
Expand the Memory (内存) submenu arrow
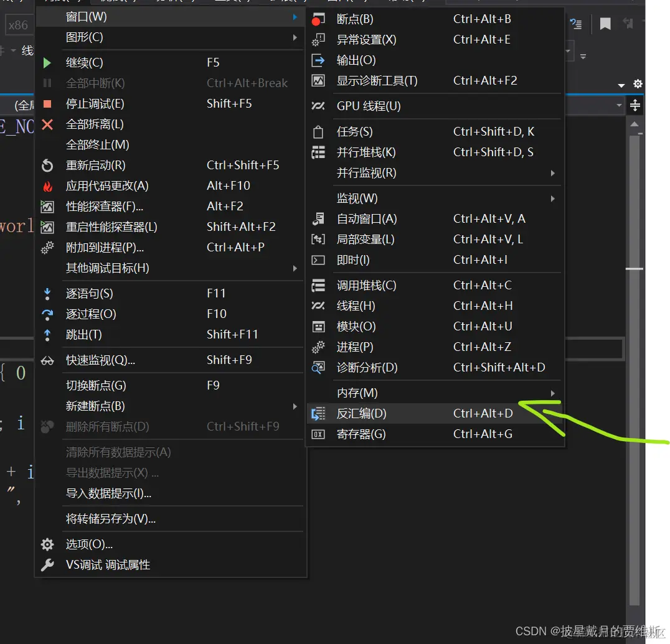click(x=552, y=393)
